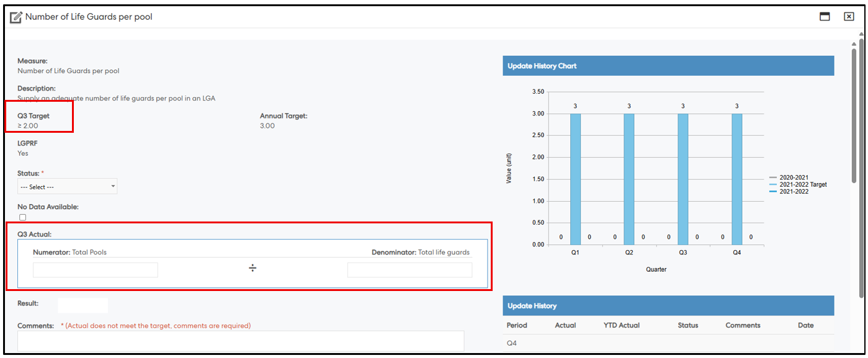
Task: Click the Period column header
Action: [517, 325]
